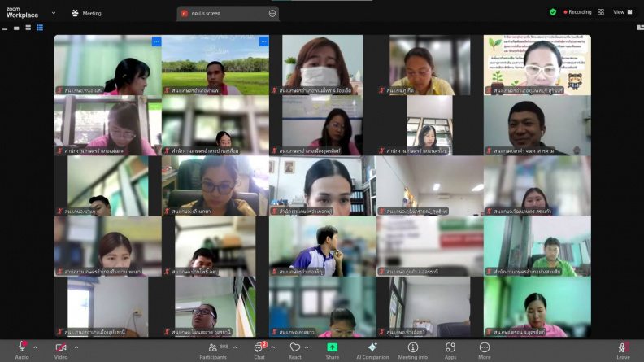Toggle the Video camera on
644x362 pixels.
tap(61, 351)
